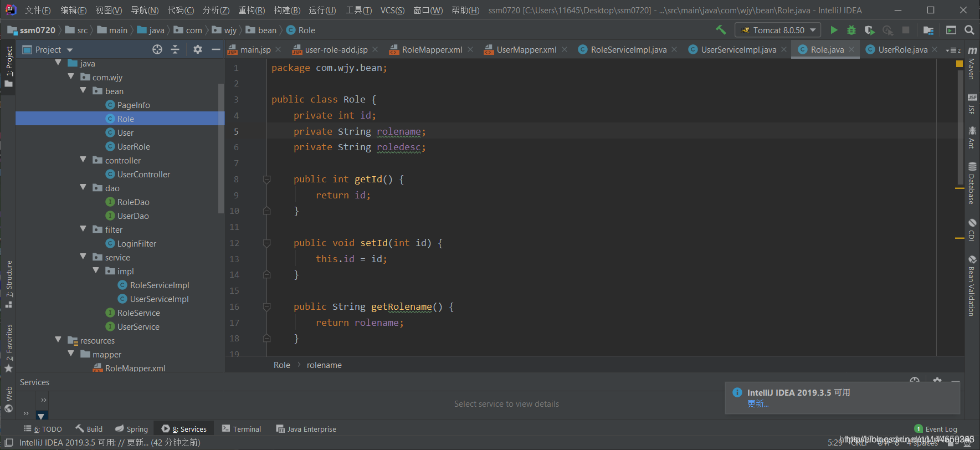Click the yellow inspection indicator atop the editor scrollbar
The width and height of the screenshot is (980, 450).
pyautogui.click(x=960, y=64)
